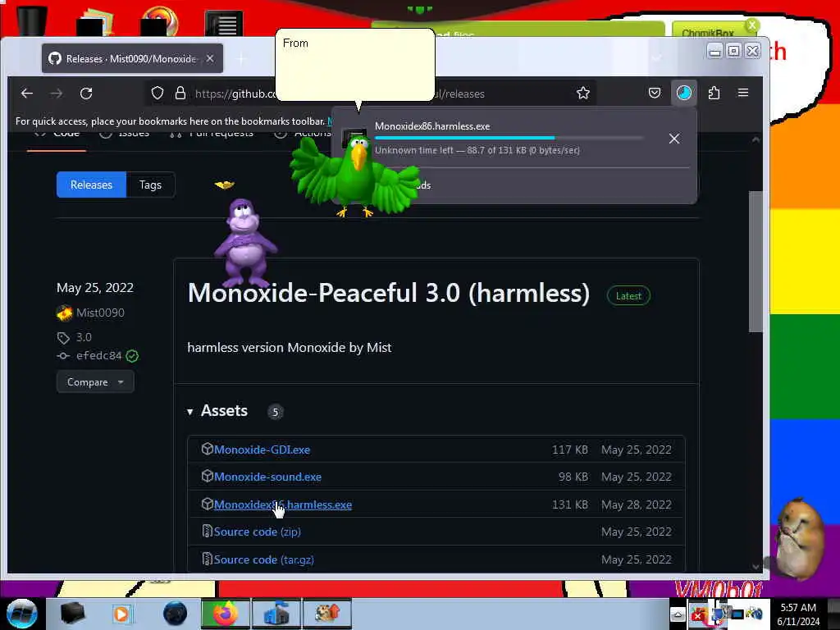840x630 pixels.
Task: Click the page vertical scrollbar thumb
Action: tap(756, 262)
